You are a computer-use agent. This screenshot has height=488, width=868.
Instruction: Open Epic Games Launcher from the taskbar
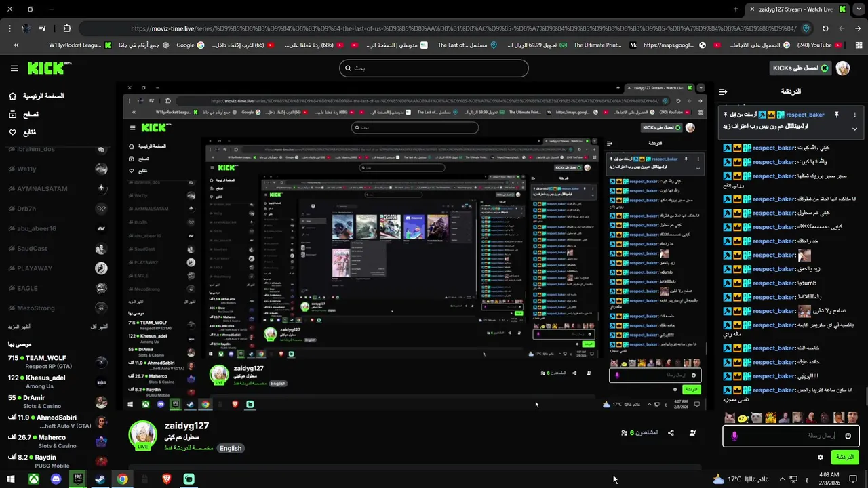pos(78,479)
